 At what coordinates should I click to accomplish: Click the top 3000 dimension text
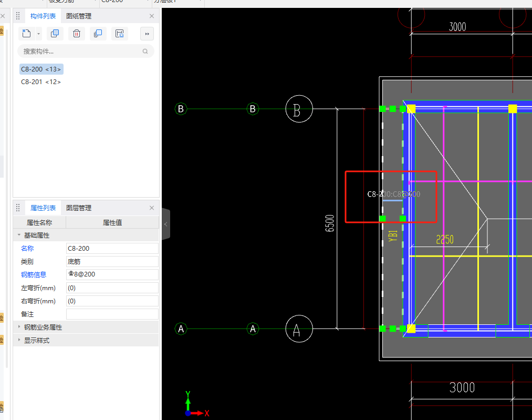(x=457, y=27)
